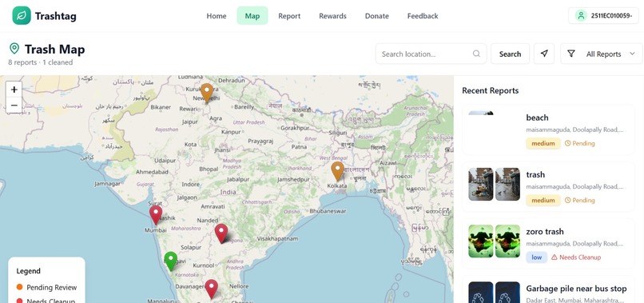
Task: Click the green pin in Karnataka
Action: pos(170,261)
